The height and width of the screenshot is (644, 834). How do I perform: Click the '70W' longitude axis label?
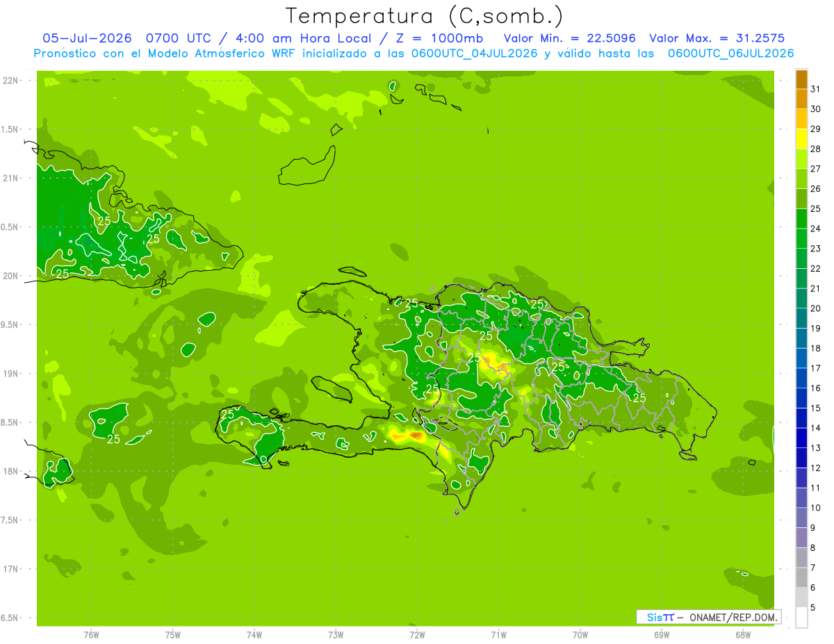580,635
